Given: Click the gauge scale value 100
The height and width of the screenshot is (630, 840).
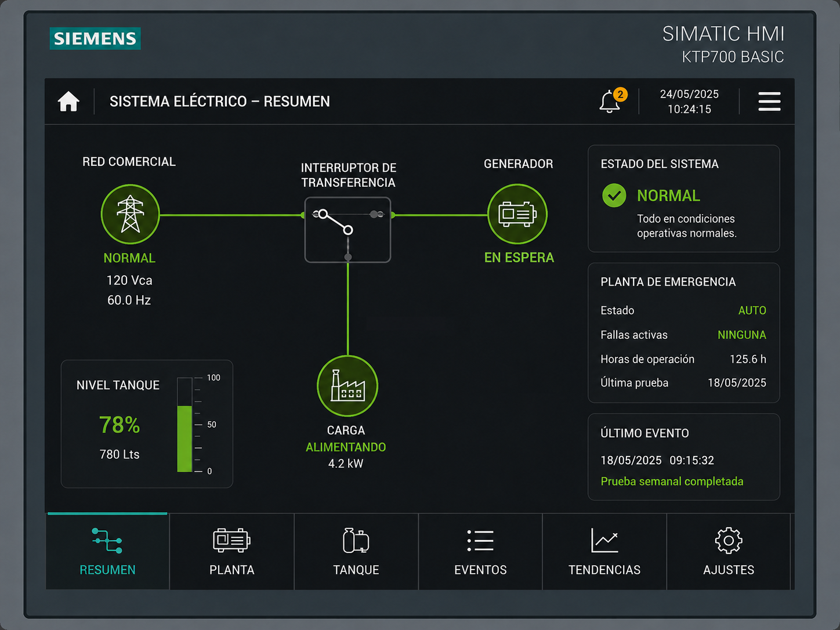Looking at the screenshot, I should (x=213, y=378).
